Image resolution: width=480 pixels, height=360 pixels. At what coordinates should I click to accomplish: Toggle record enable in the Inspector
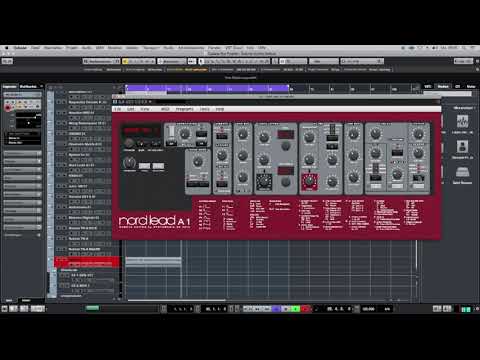(x=8, y=107)
